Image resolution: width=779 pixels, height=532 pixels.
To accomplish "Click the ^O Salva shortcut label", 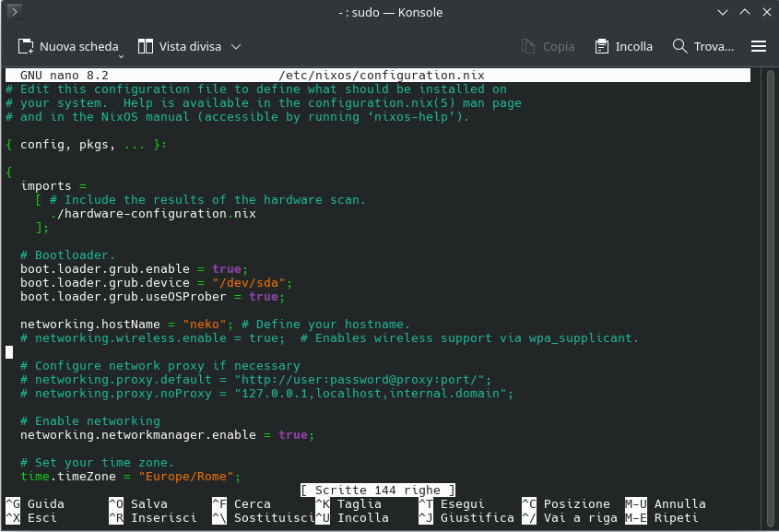I will point(138,504).
